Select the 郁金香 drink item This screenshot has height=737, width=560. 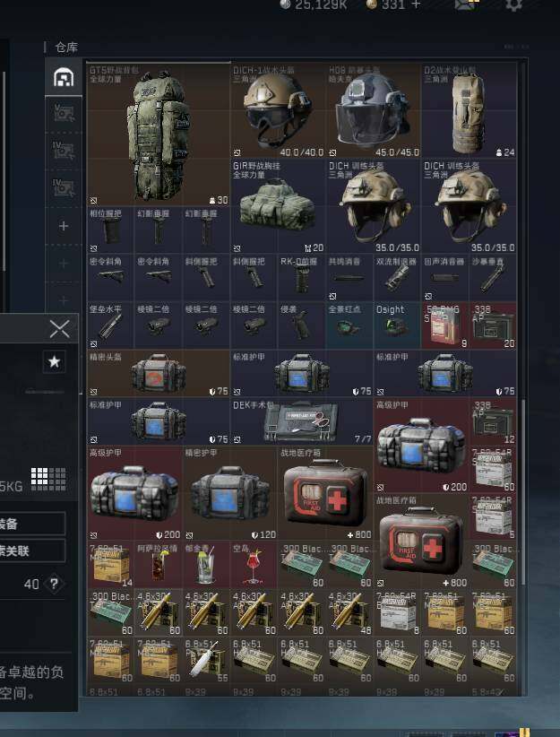206,565
